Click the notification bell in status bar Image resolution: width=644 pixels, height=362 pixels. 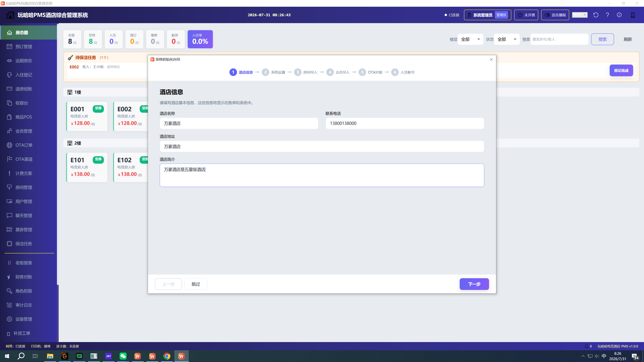pos(586,346)
